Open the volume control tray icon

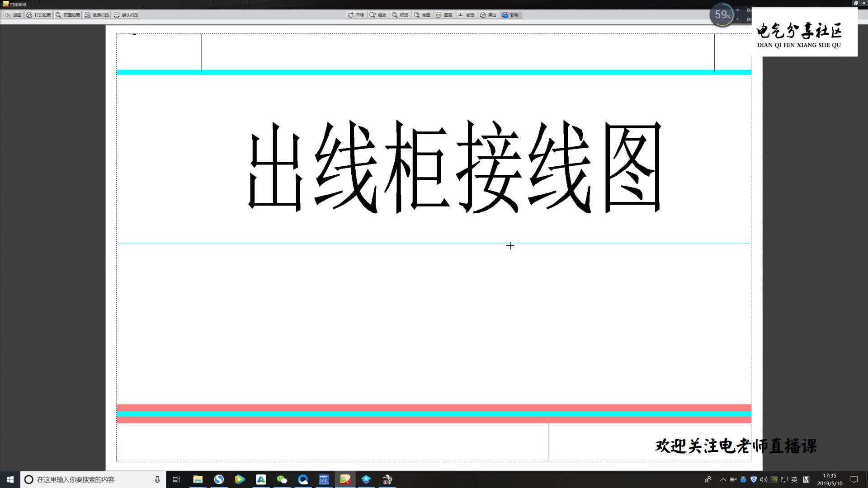764,479
